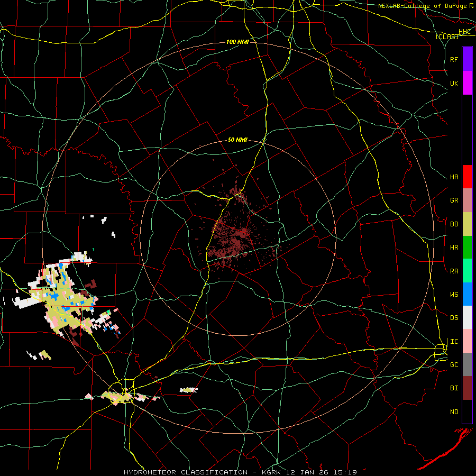Click the UK magenta legend swatch
The image size is (476, 476).
(x=467, y=83)
